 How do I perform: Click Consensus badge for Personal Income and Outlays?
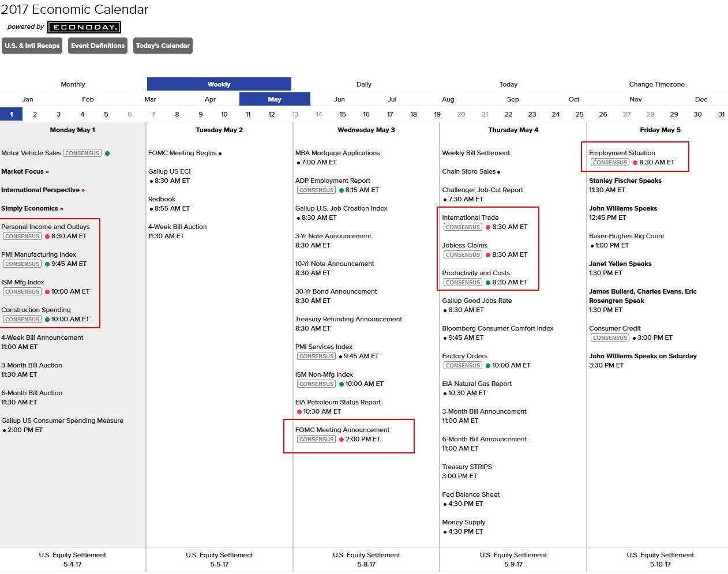[x=22, y=236]
